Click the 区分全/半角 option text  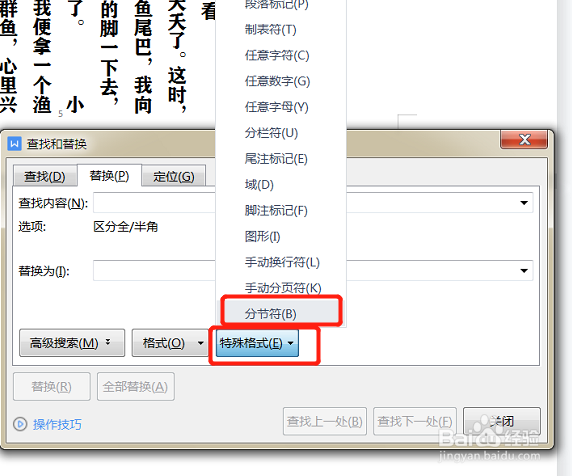click(x=125, y=227)
